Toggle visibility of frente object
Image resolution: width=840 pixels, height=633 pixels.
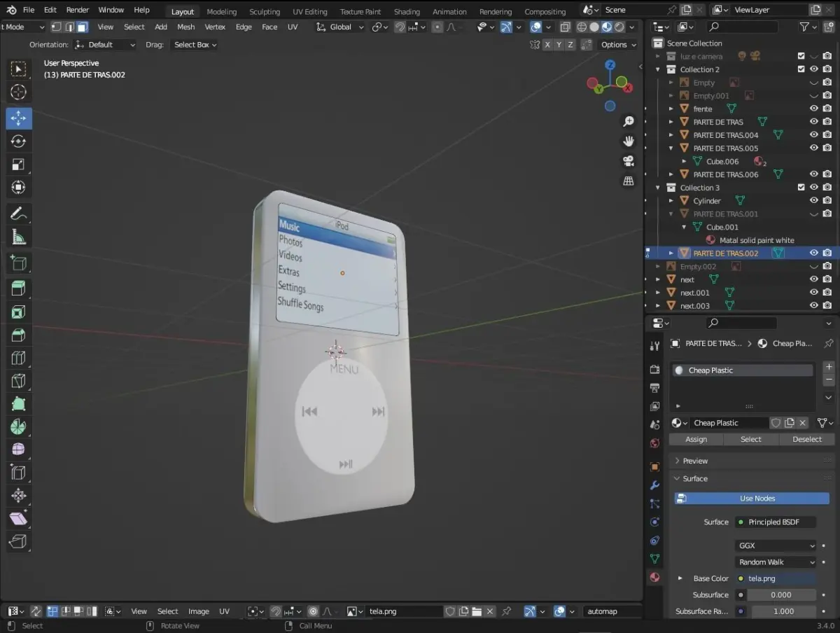coord(814,109)
